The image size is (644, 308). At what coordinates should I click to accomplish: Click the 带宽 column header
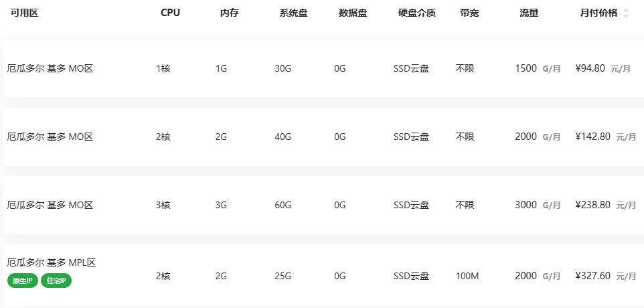tap(469, 13)
